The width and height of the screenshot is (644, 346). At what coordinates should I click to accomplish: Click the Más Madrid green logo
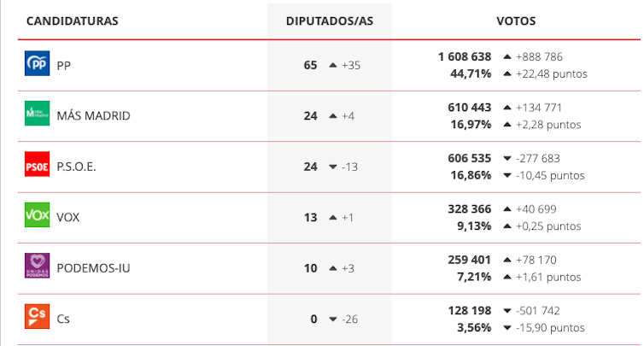pyautogui.click(x=38, y=114)
